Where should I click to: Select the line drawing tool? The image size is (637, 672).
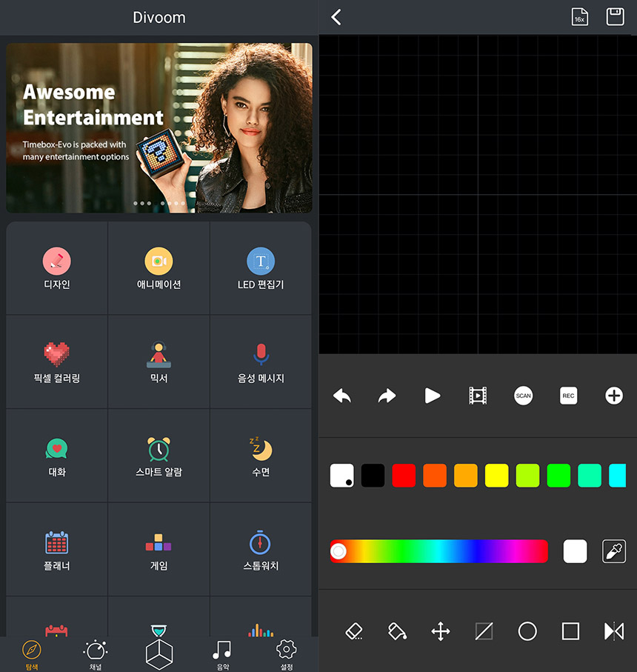(484, 631)
